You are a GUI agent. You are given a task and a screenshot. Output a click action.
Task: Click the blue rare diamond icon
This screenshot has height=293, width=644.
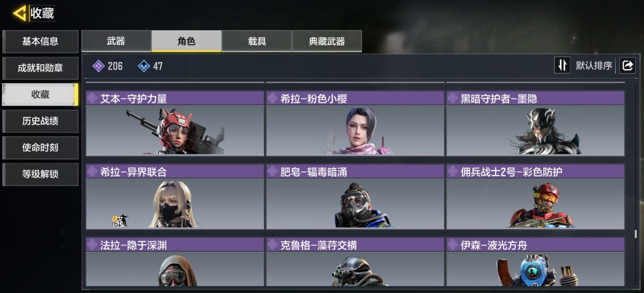coord(144,66)
